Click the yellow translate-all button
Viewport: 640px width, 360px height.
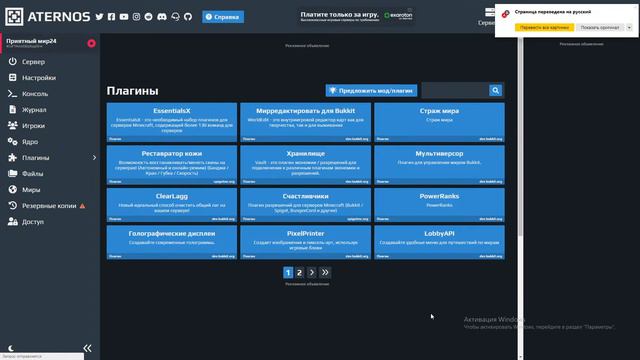tap(544, 27)
